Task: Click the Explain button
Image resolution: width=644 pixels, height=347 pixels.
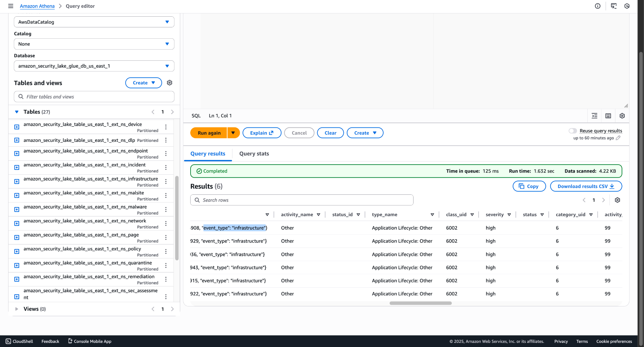Action: click(262, 133)
